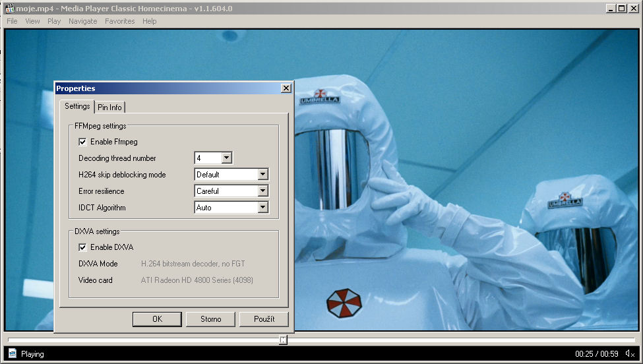643x364 pixels.
Task: Open the Favorites menu
Action: (x=120, y=21)
